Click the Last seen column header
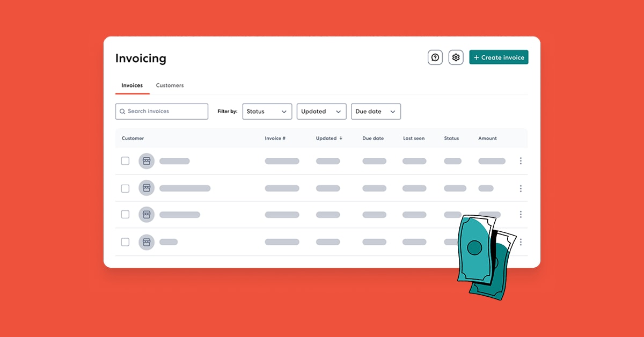Viewport: 644px width, 337px height. coord(414,138)
